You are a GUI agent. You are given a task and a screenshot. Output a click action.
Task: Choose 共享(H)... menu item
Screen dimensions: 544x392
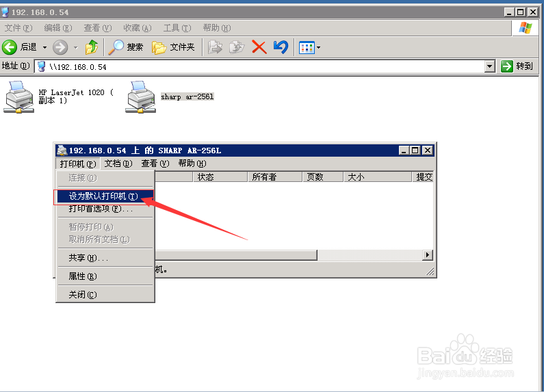pyautogui.click(x=105, y=258)
